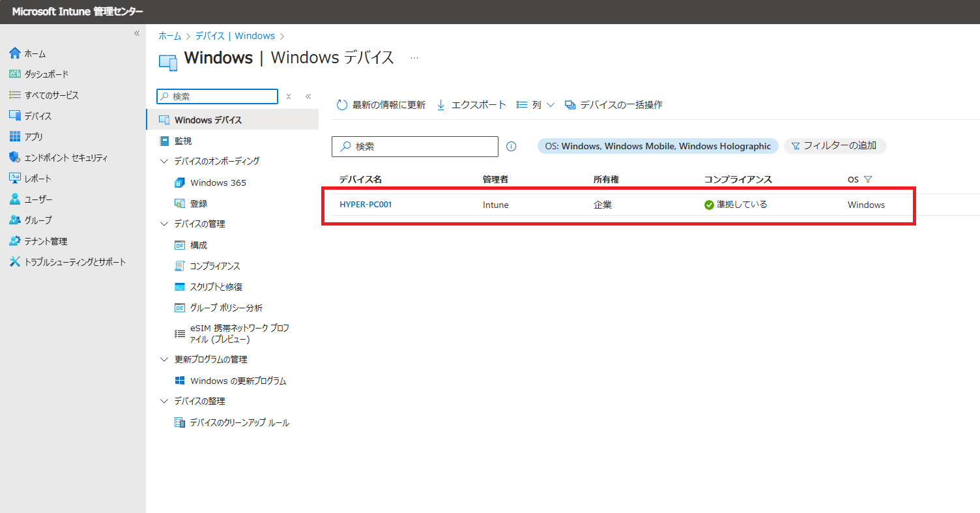Open the テナント管理 menu item
The width and height of the screenshot is (980, 513).
coord(46,241)
